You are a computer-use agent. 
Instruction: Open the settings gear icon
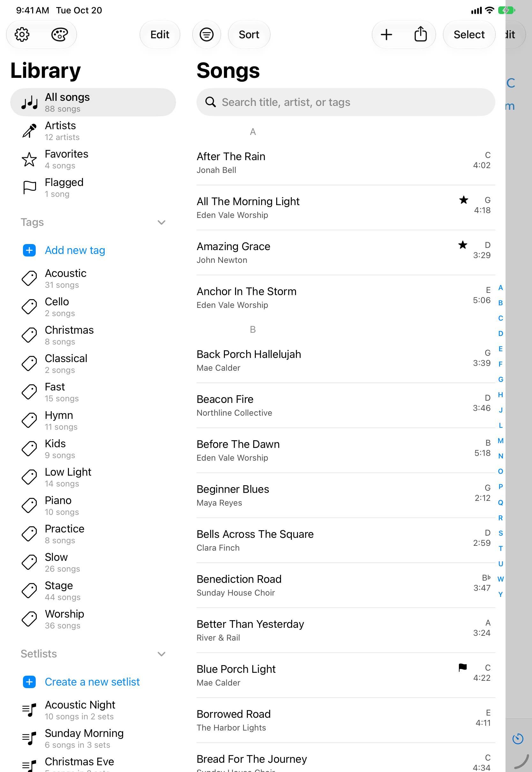[22, 34]
